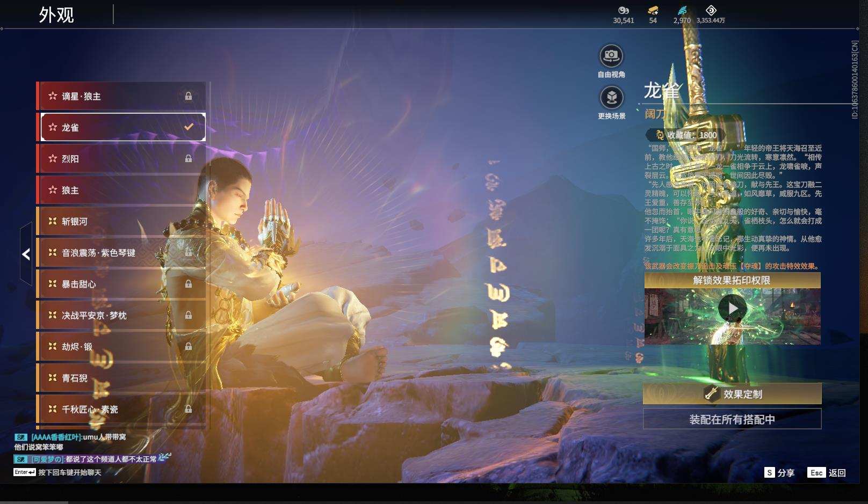Click the currency icon above 3,353.44万
The image size is (868, 504).
[x=711, y=10]
